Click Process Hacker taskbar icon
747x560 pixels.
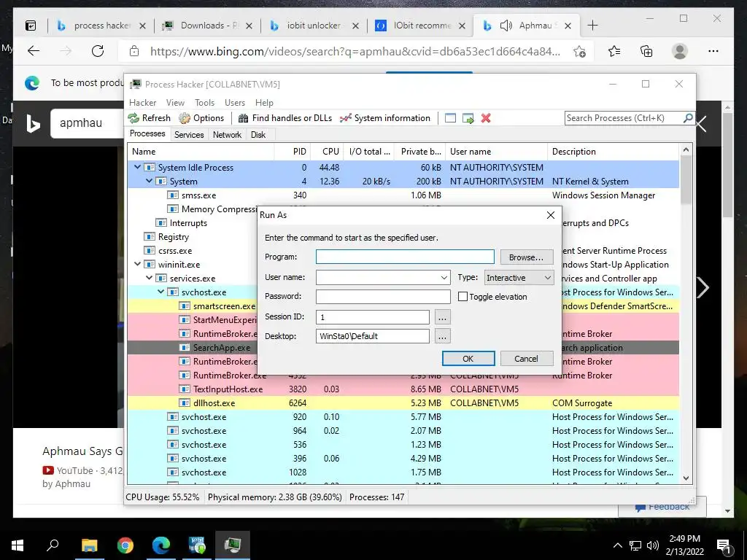click(233, 545)
